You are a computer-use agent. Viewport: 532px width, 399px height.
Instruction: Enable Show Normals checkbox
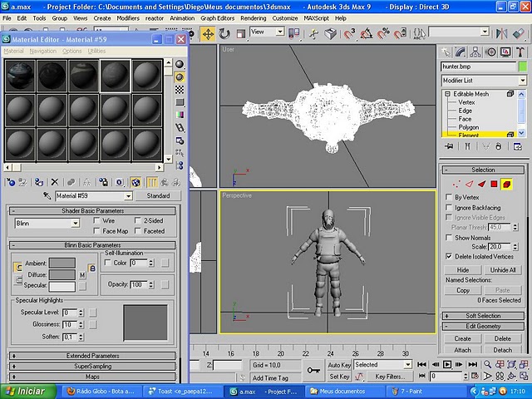449,238
